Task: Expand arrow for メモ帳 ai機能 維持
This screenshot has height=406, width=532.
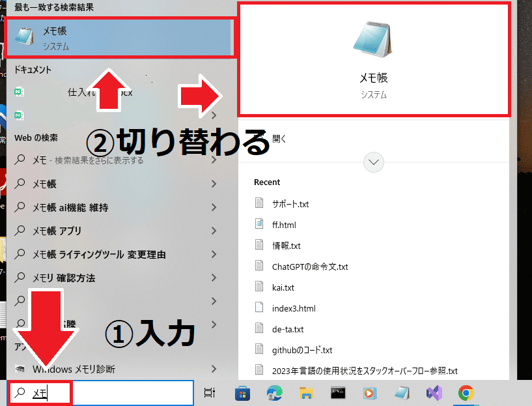Action: coord(214,207)
